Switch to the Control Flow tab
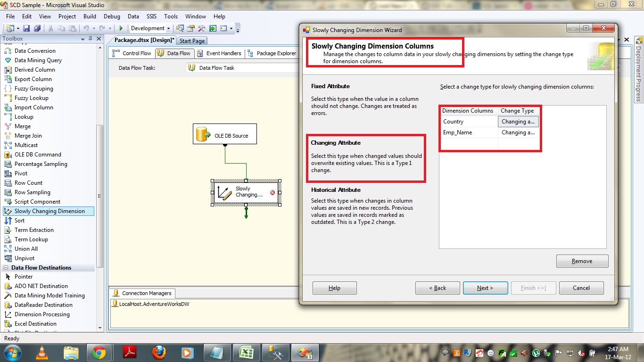 tap(132, 53)
